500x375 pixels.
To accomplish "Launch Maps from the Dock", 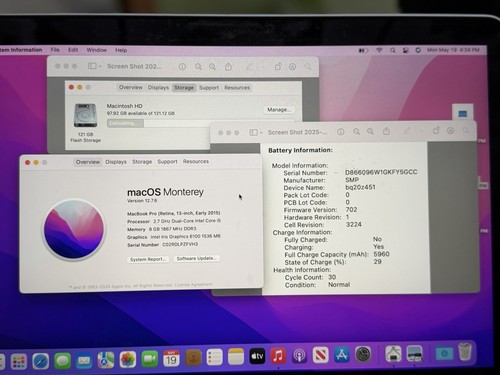I will point(106,360).
